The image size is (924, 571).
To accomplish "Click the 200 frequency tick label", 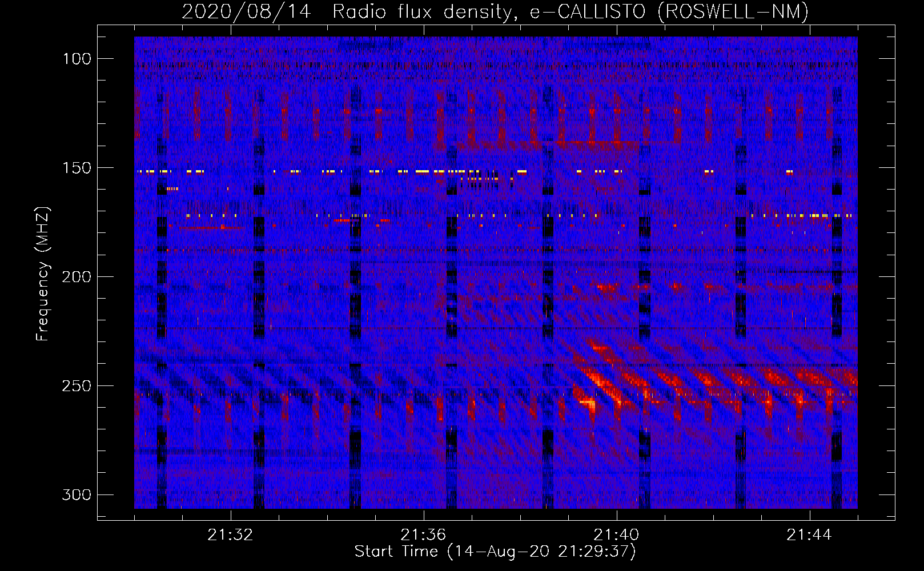I will coord(77,277).
